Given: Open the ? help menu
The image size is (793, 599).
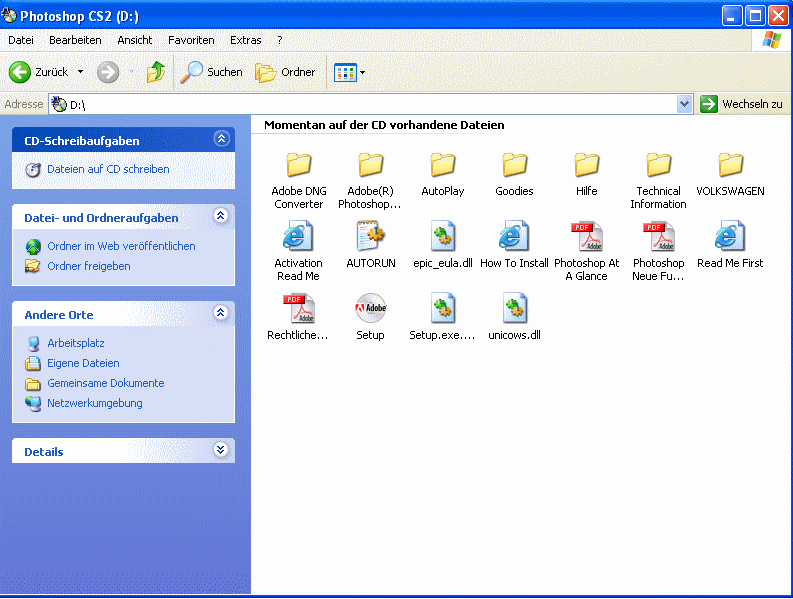Looking at the screenshot, I should pyautogui.click(x=280, y=40).
